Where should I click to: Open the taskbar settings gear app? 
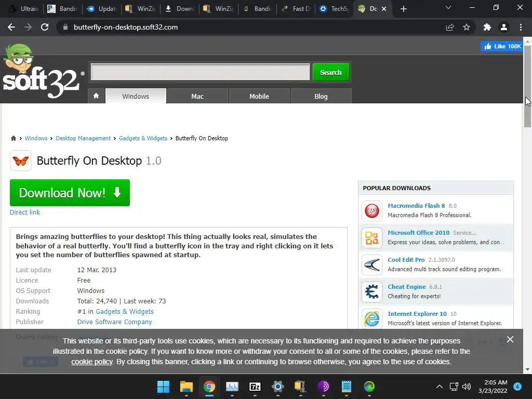coord(278,387)
